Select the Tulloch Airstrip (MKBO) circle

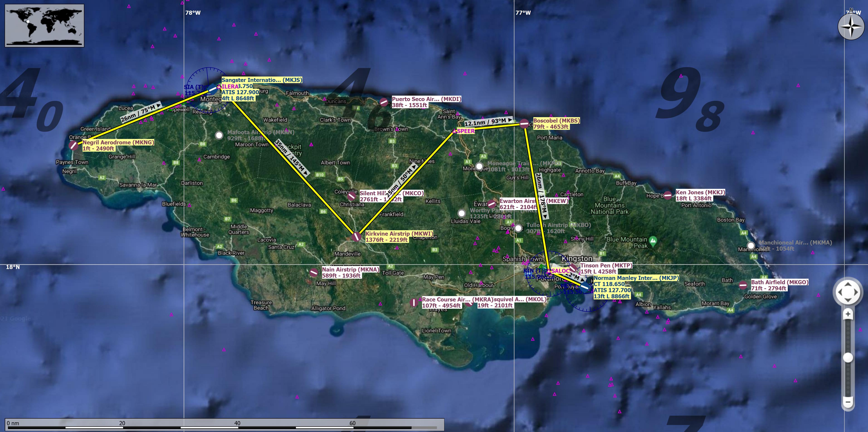tap(518, 228)
